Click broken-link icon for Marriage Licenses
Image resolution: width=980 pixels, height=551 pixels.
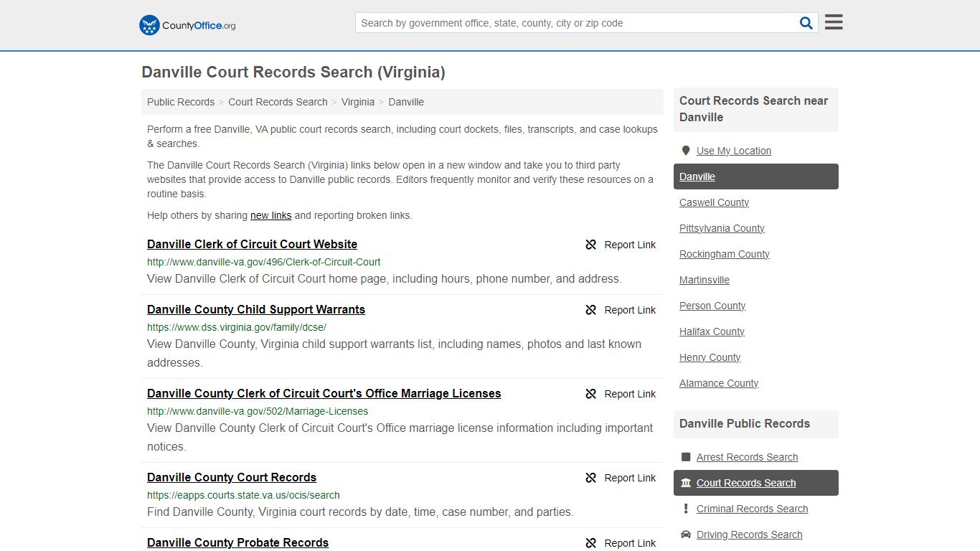click(x=590, y=394)
